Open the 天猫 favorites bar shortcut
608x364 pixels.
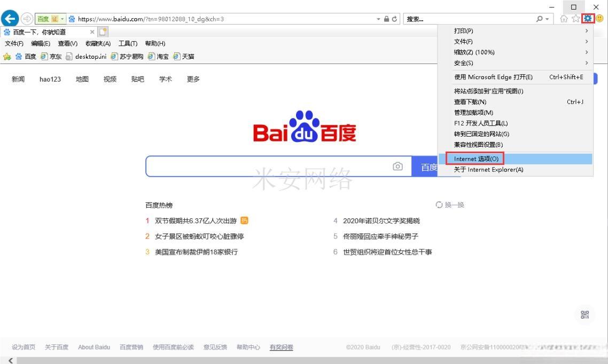tap(184, 57)
